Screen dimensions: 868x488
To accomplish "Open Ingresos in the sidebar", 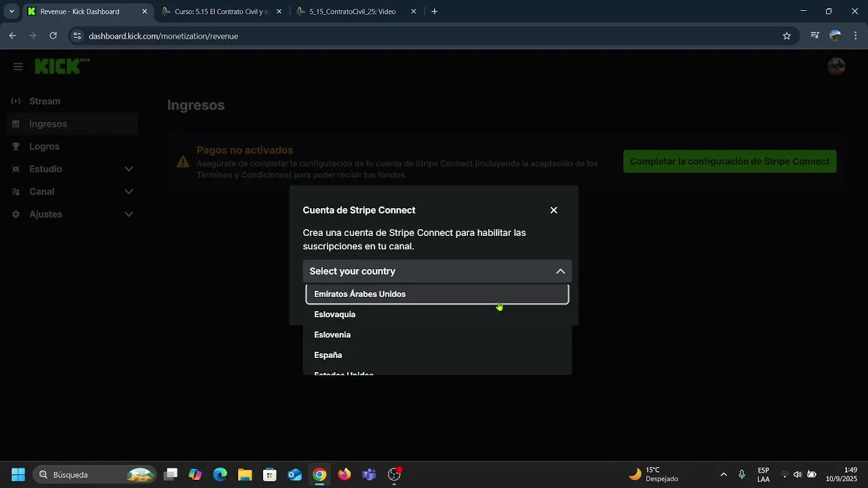I will [73, 124].
